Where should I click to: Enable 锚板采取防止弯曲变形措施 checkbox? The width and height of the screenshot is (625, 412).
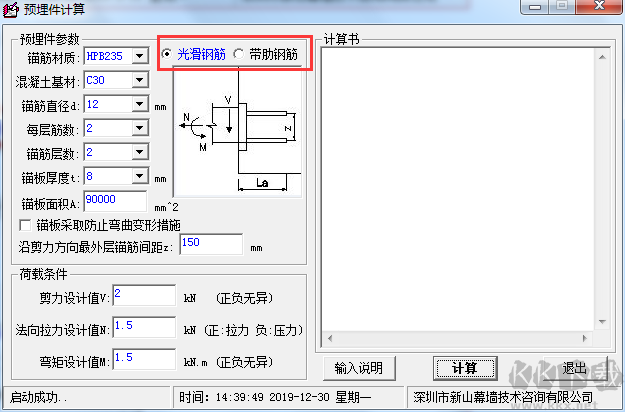point(26,226)
